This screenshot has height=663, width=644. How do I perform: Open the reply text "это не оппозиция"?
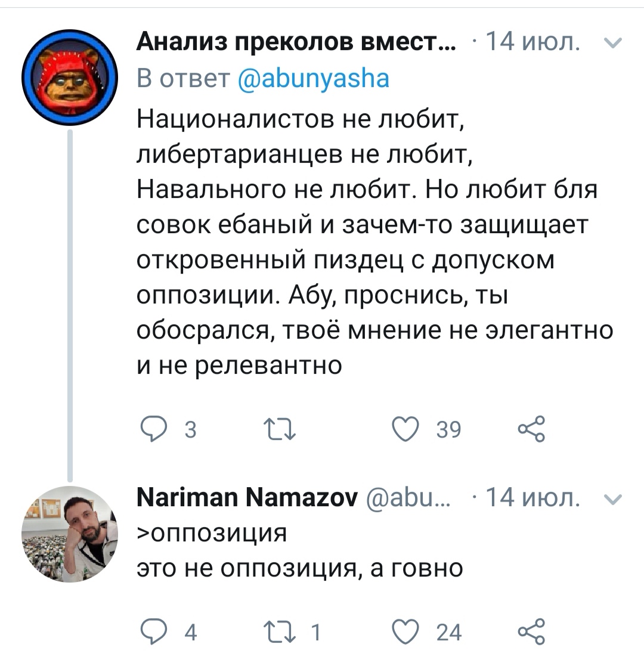coord(300,568)
